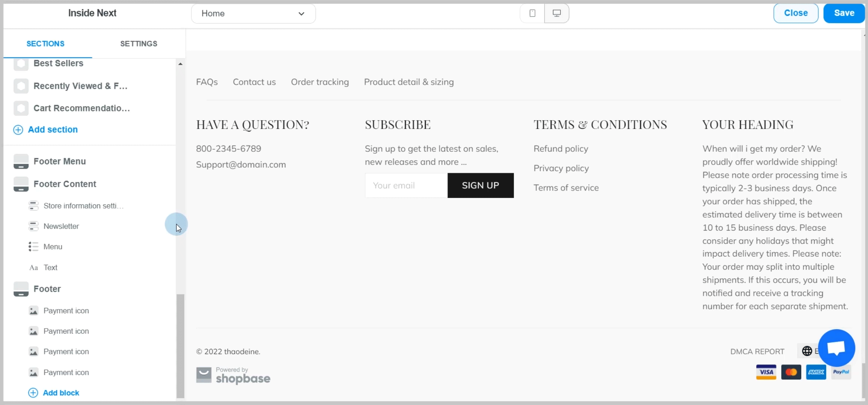Click the © 2022 thaodeine. copyright text
This screenshot has width=868, height=405.
tap(228, 351)
